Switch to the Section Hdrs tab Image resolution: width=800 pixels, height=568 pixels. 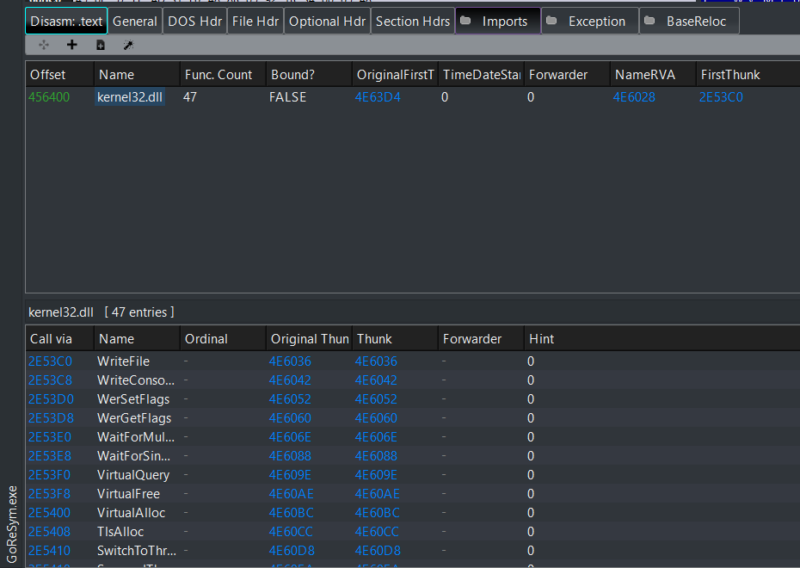(x=413, y=21)
